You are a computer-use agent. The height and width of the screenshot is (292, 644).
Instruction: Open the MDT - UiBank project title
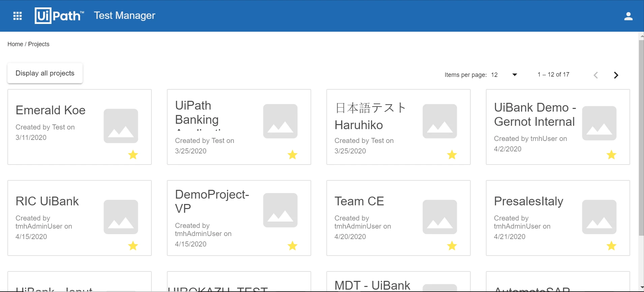pyautogui.click(x=372, y=285)
